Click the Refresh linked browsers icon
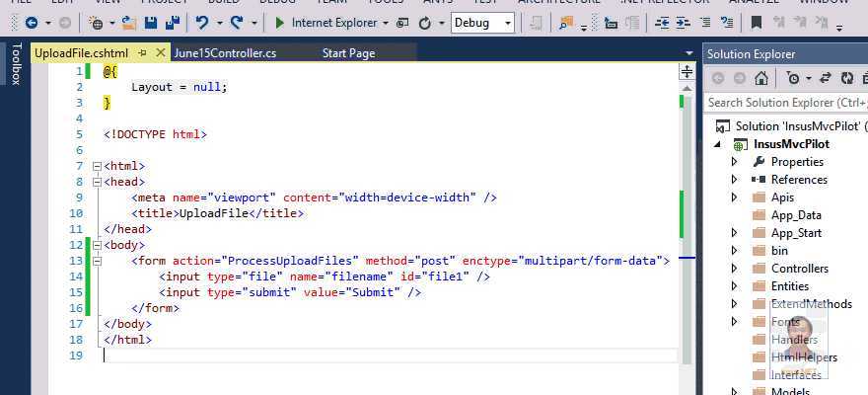 (424, 23)
